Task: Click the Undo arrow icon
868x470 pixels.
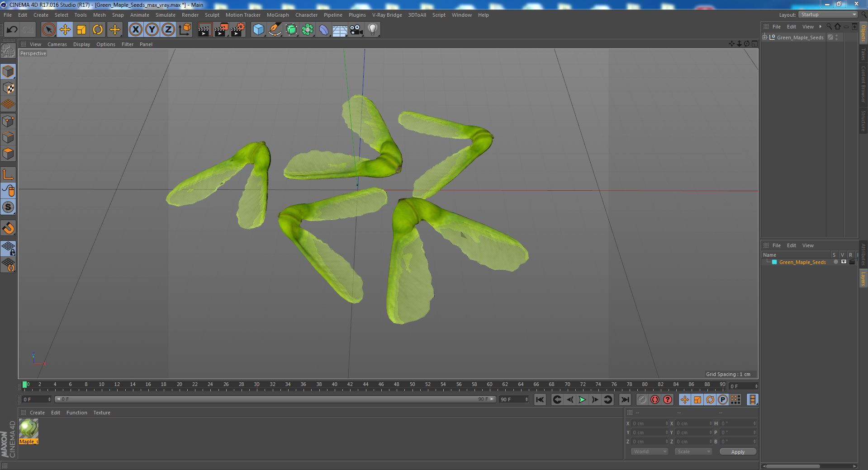Action: pyautogui.click(x=12, y=30)
